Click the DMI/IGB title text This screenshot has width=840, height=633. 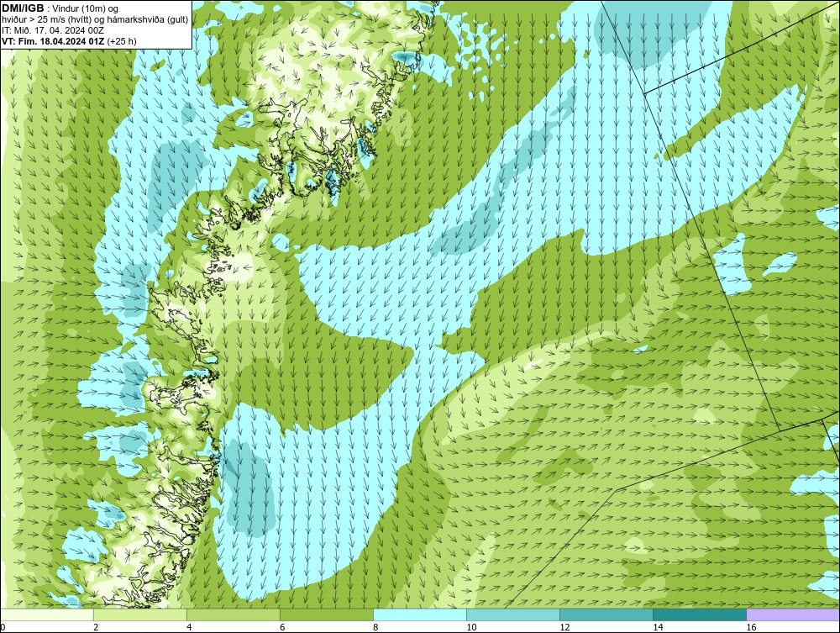coord(23,8)
